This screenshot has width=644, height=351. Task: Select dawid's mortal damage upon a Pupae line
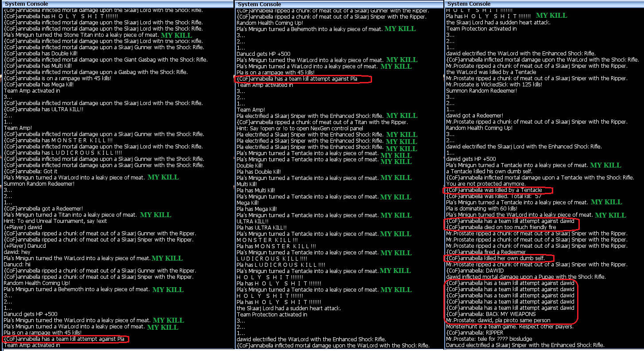pos(526,277)
